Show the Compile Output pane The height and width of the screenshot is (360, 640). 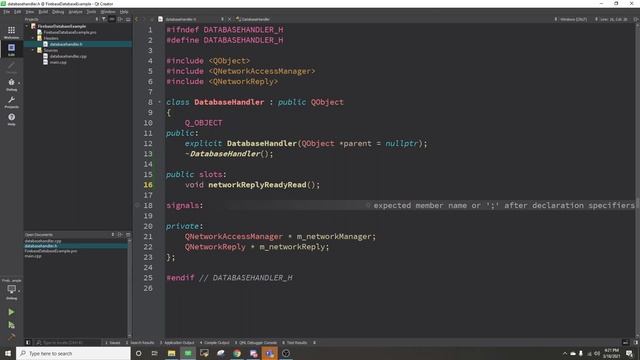tap(215, 343)
